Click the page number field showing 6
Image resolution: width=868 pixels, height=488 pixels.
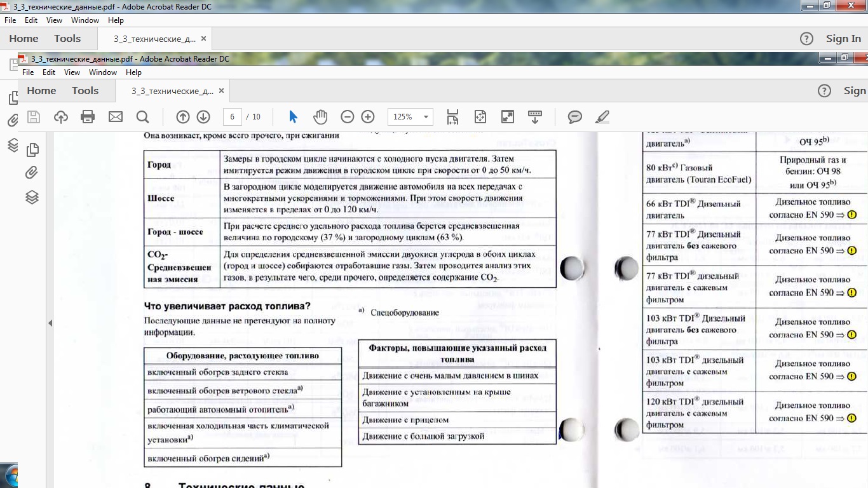[x=233, y=117]
